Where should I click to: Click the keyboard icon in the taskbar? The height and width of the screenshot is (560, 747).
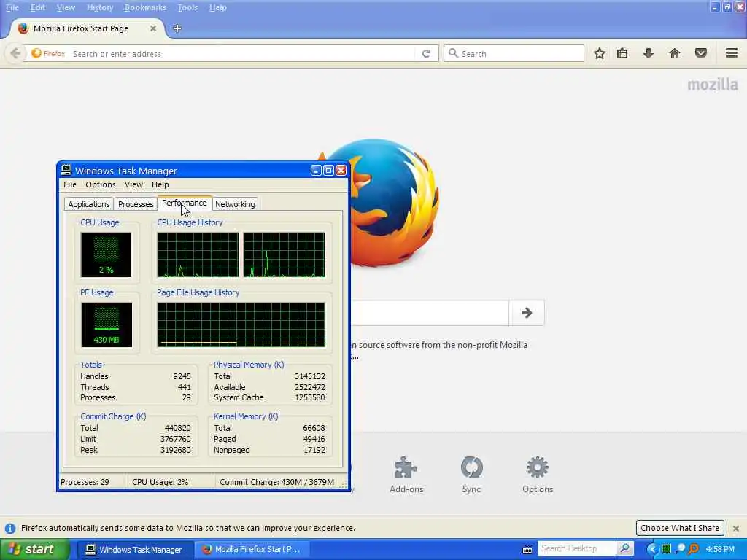point(527,550)
